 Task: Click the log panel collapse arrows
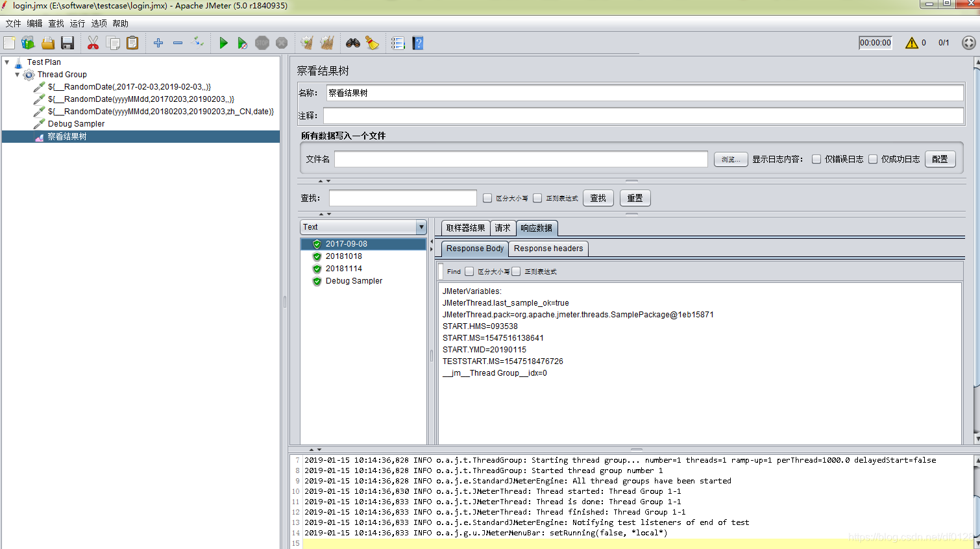tap(315, 449)
